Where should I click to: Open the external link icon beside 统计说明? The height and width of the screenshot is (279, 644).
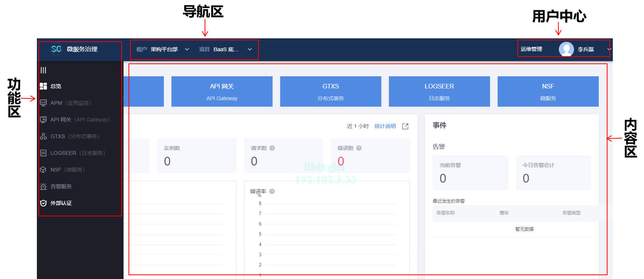coord(405,126)
